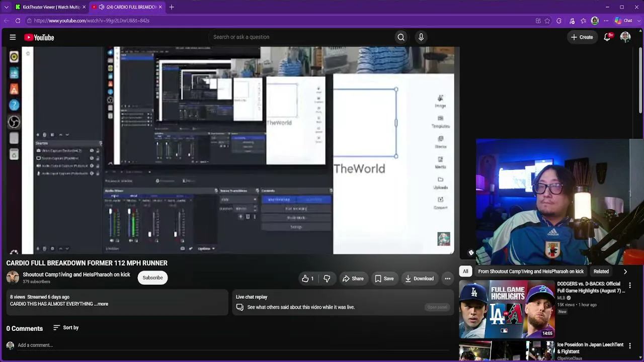
Task: Bookmark this page with the star icon
Action: click(x=547, y=21)
